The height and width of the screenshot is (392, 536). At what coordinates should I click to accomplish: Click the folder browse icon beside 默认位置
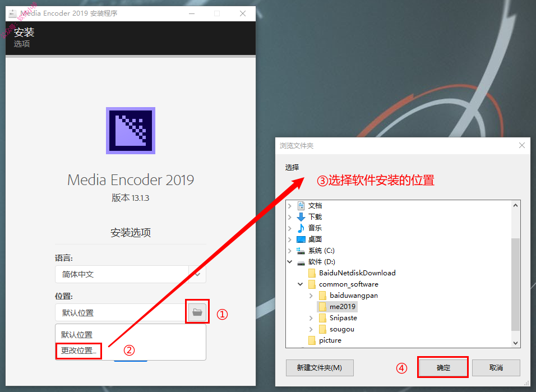click(197, 312)
